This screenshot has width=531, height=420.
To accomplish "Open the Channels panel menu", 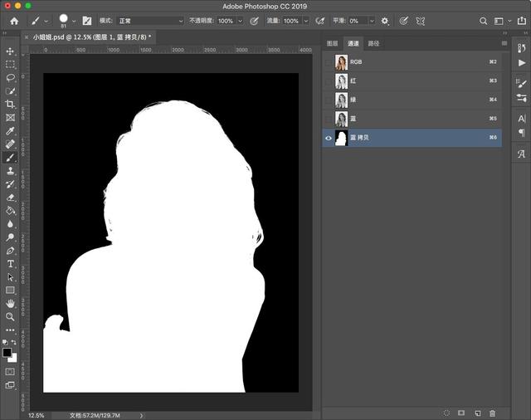I will 504,43.
